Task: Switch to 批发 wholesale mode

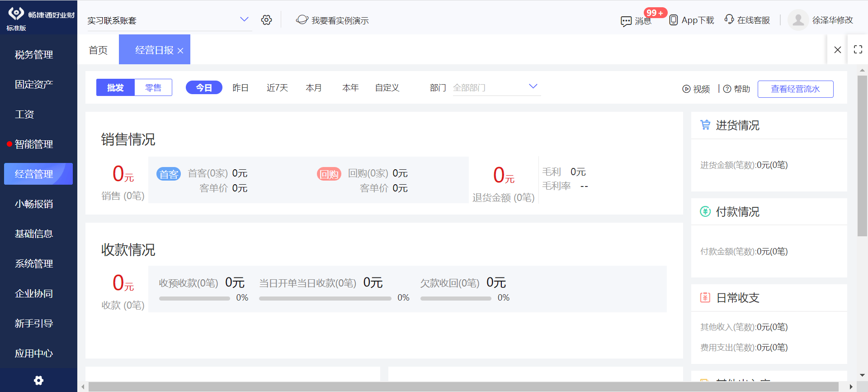Action: [115, 88]
